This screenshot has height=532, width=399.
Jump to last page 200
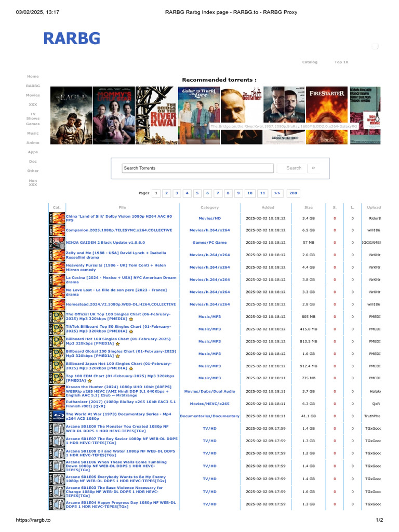(293, 193)
